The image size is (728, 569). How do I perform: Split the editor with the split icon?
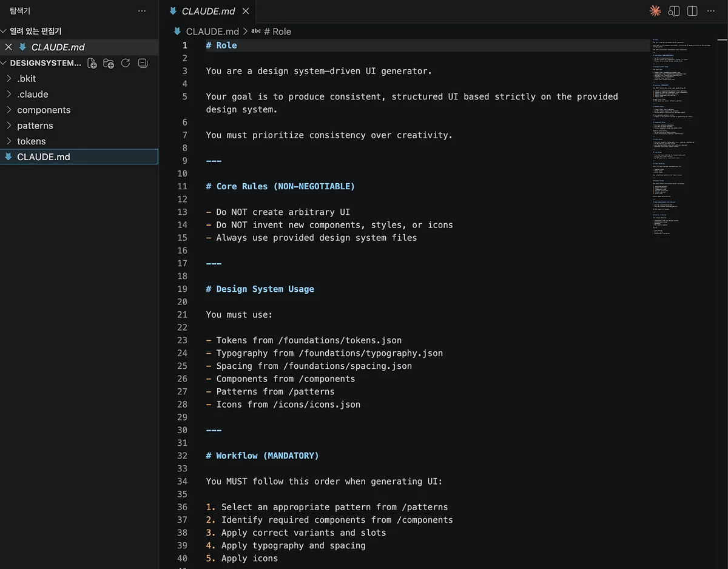click(692, 11)
